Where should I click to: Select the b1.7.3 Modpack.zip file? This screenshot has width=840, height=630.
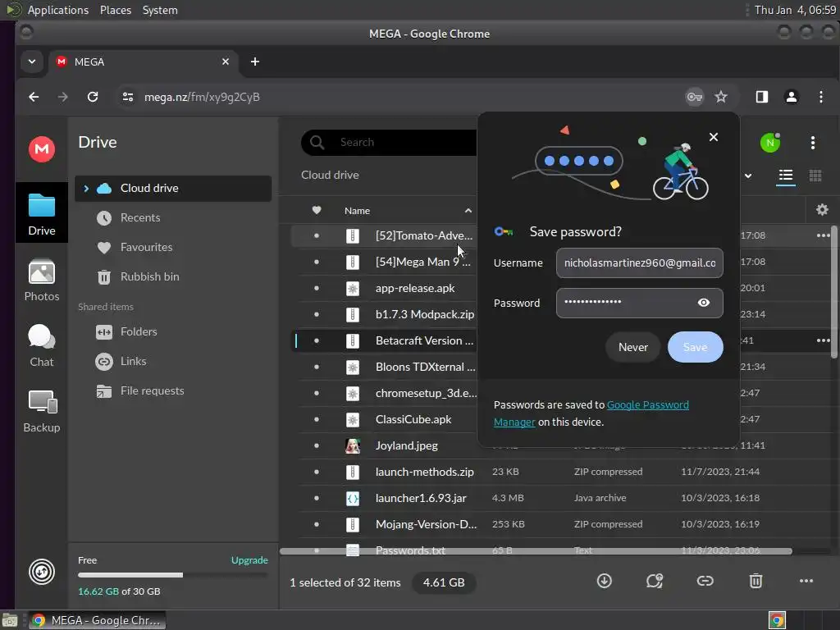[424, 314]
